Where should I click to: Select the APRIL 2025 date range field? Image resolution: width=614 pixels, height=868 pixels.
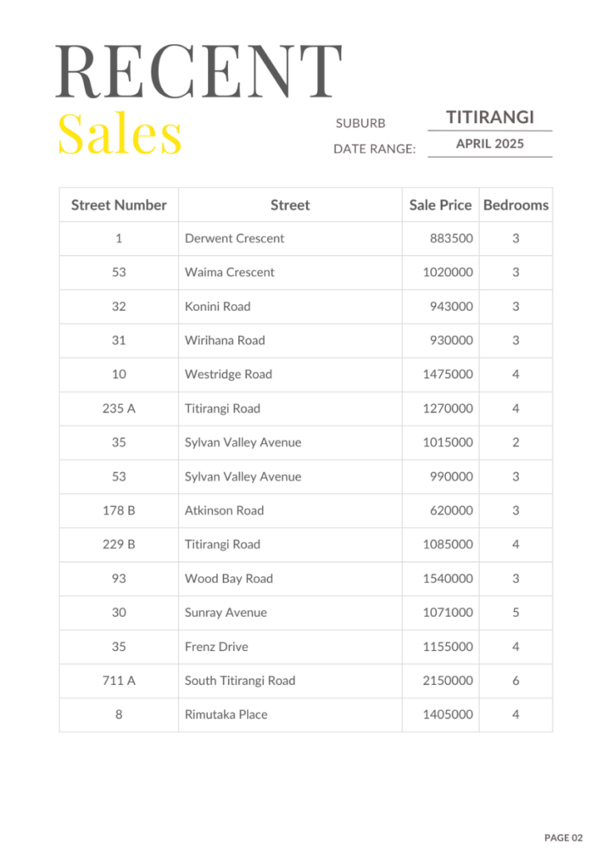coord(490,144)
